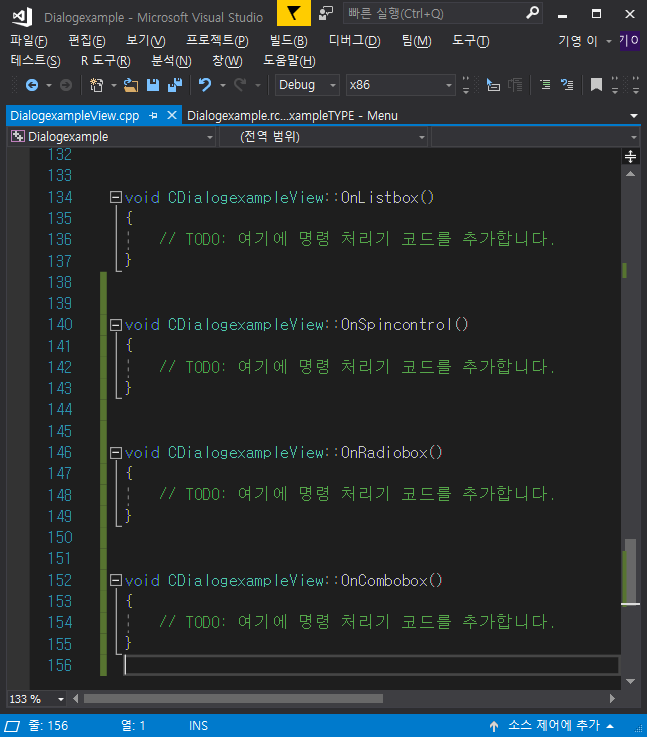Screen dimensions: 647x737
Task: Open the navigate backward history dropdown arrow
Action: coord(49,85)
